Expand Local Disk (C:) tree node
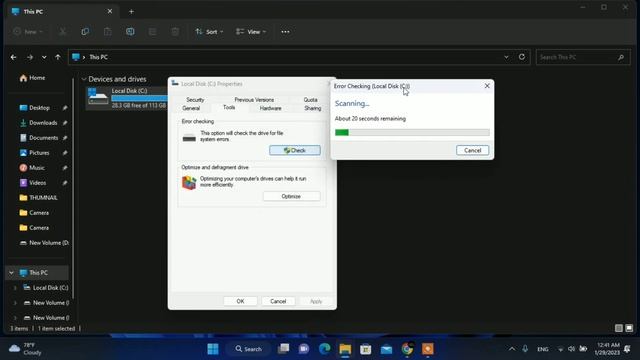The height and width of the screenshot is (360, 640). click(15, 288)
